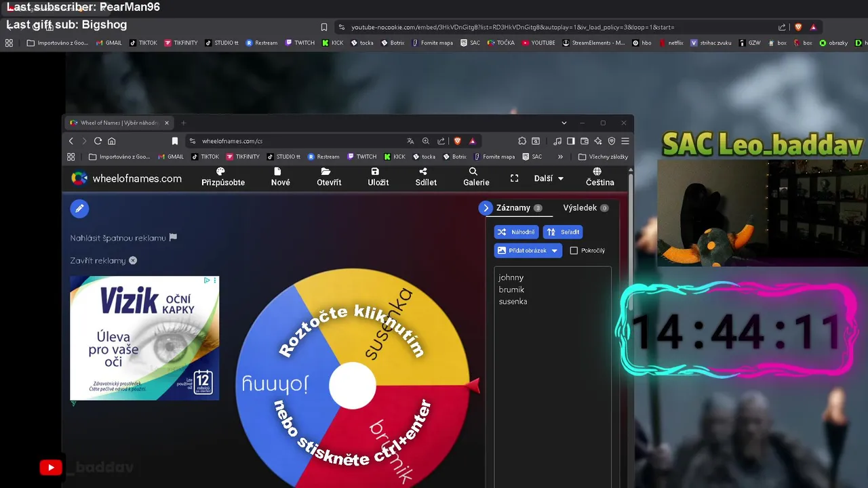
Task: Open Brave Shields icon in inner browser
Action: tap(458, 141)
